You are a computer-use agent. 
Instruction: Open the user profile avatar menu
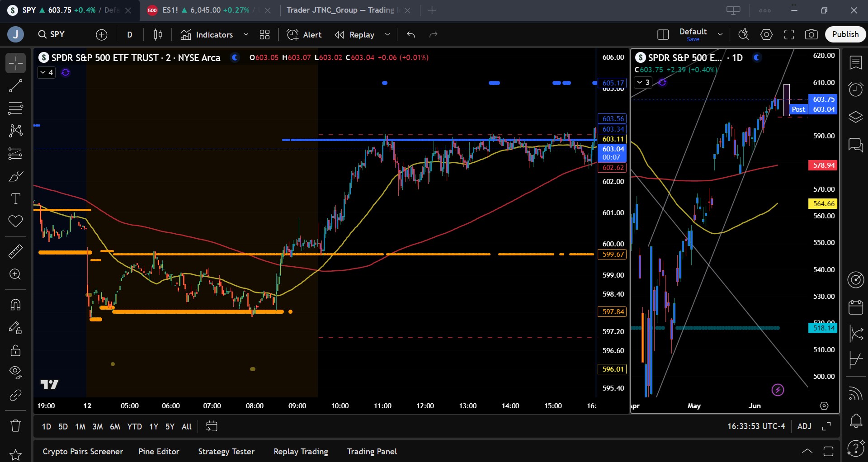(15, 35)
